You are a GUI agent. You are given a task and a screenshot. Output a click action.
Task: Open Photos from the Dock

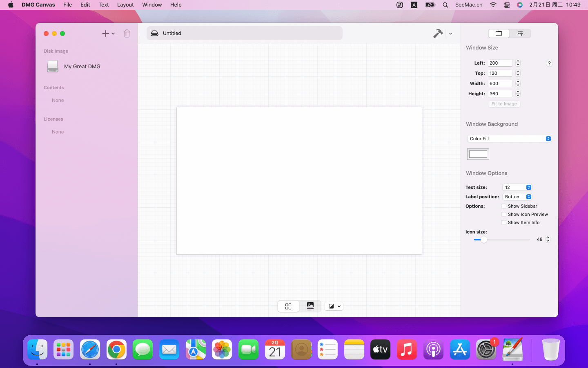[222, 350]
